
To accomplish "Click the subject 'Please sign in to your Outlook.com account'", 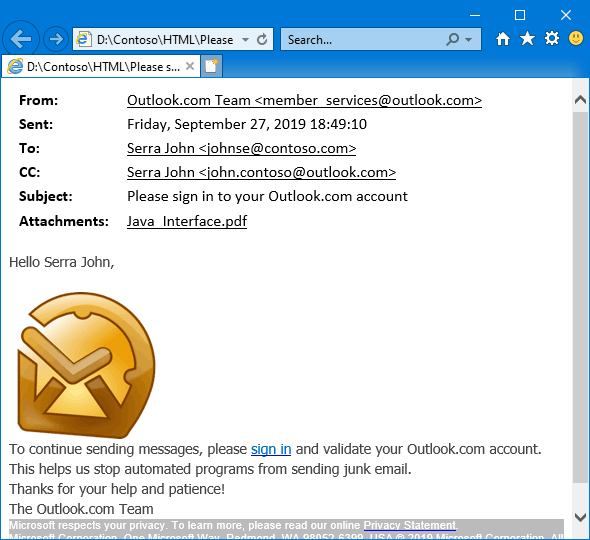I will [267, 196].
